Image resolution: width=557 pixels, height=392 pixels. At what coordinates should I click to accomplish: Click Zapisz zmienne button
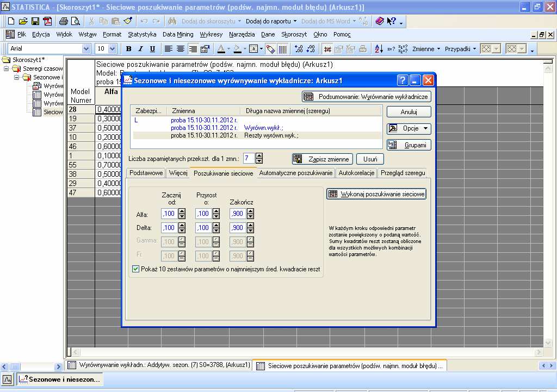pos(323,159)
